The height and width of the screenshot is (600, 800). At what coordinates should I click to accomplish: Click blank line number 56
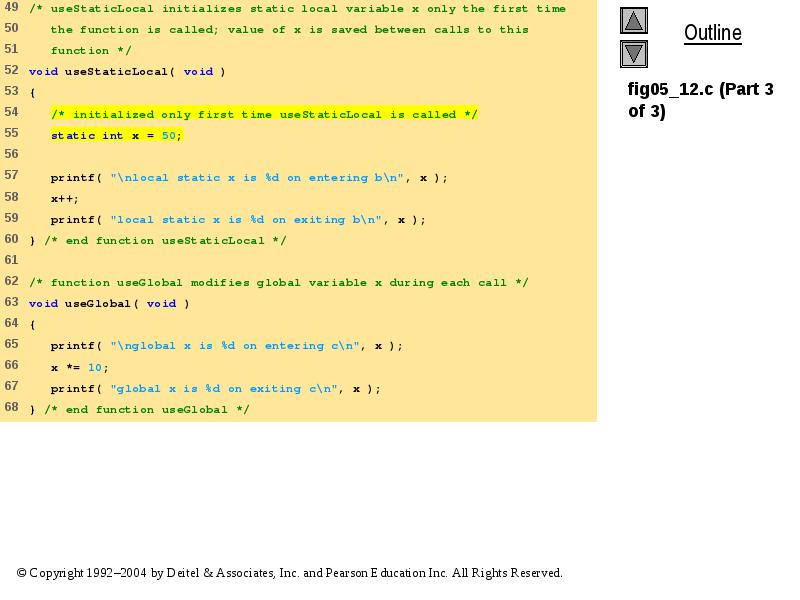click(11, 154)
